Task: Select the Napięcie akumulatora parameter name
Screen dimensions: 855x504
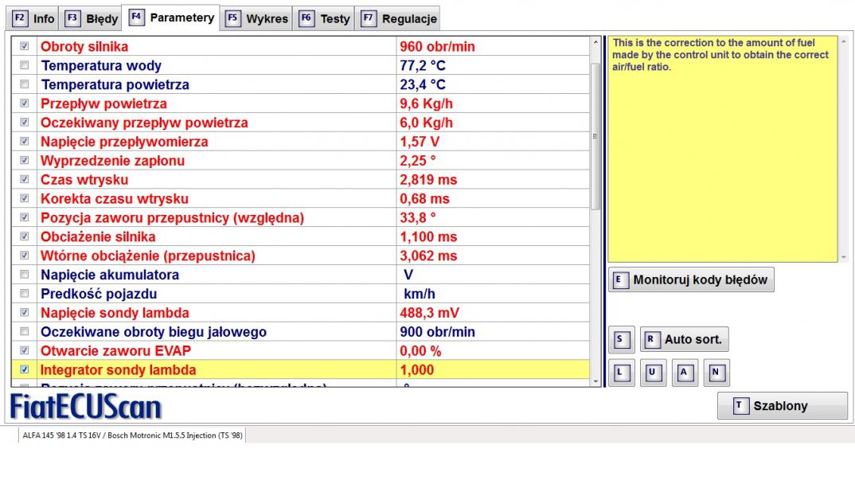Action: coord(110,275)
